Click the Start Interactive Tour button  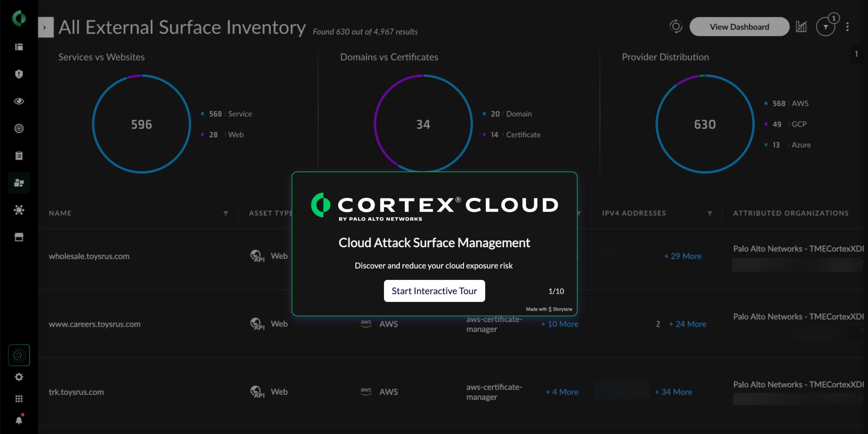[434, 291]
